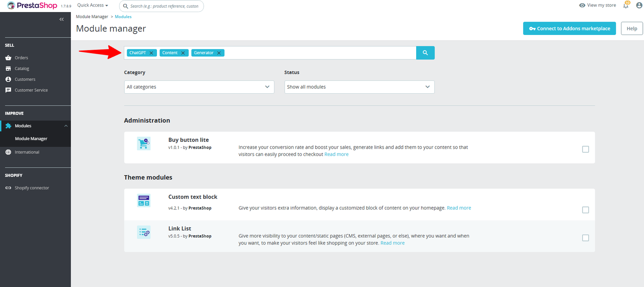This screenshot has height=287, width=644.
Task: Click the Link List module icon
Action: coord(144,232)
